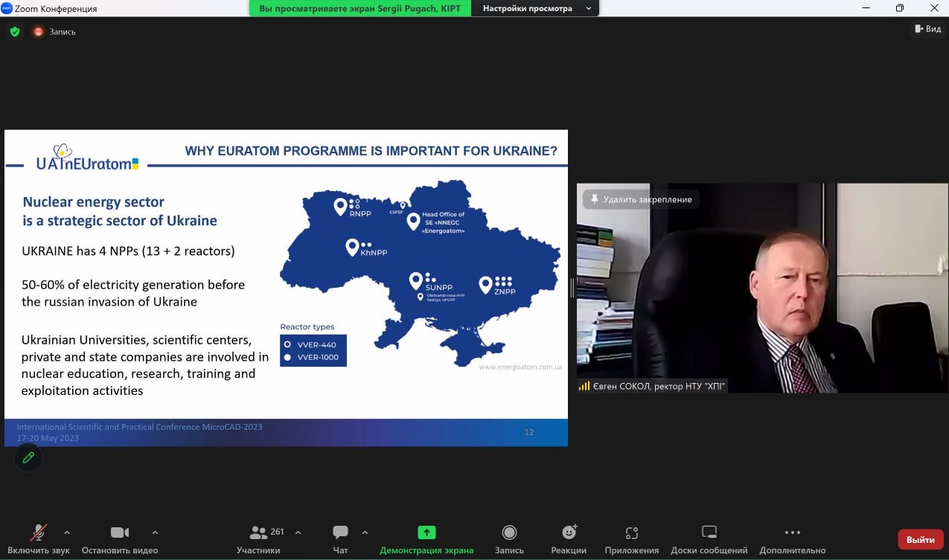Expand audio options arrow next to microphone
The width and height of the screenshot is (949, 560).
(x=67, y=532)
